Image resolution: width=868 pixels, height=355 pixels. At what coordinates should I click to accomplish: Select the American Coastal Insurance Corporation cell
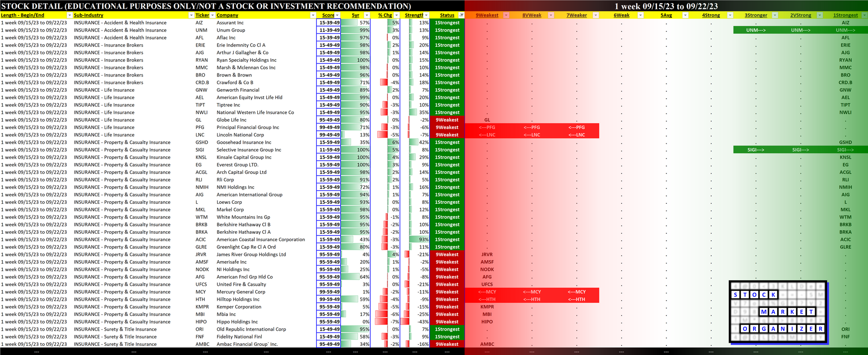tap(266, 239)
